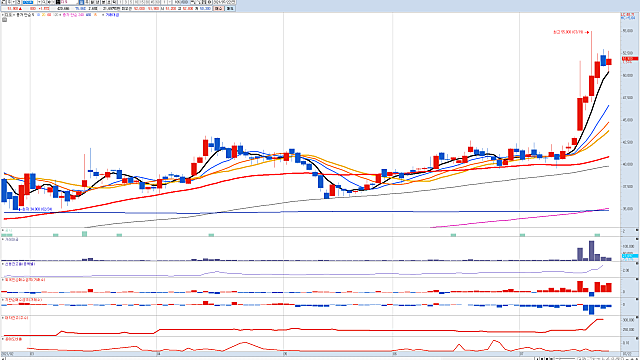Image resolution: width=640 pixels, height=360 pixels.
Task: Click the black square at signal panel's right edge
Action: click(637, 231)
